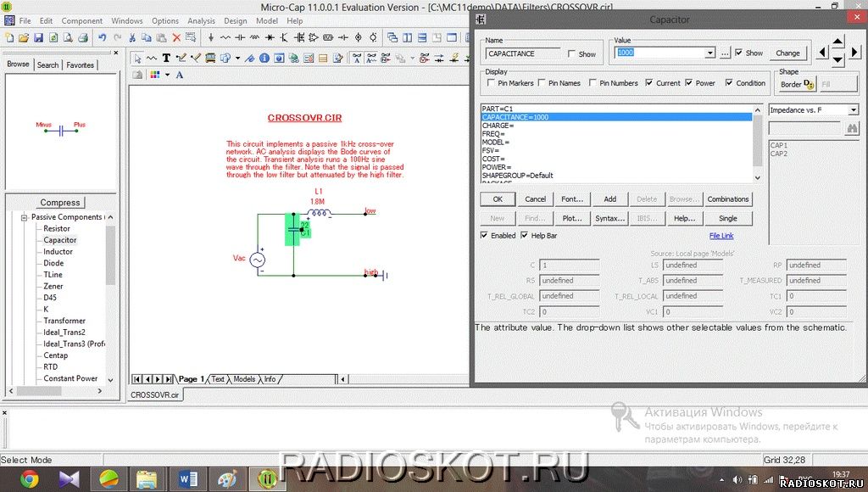Click the Print icon in toolbar
The height and width of the screenshot is (492, 868).
pos(83,37)
